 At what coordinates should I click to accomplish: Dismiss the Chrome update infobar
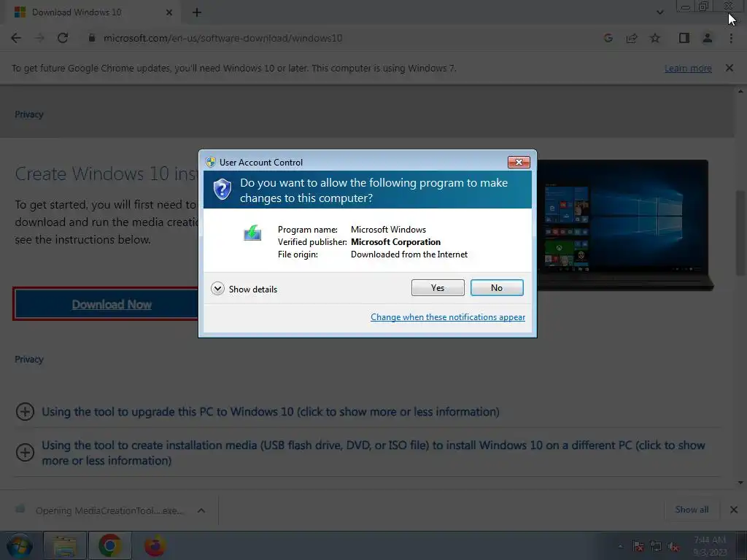[x=729, y=68]
